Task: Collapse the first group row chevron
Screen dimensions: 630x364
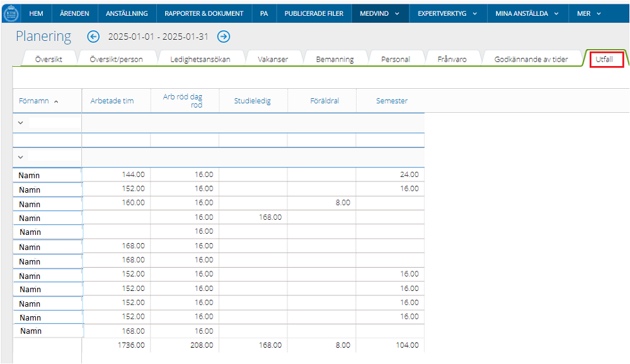Action: 20,123
